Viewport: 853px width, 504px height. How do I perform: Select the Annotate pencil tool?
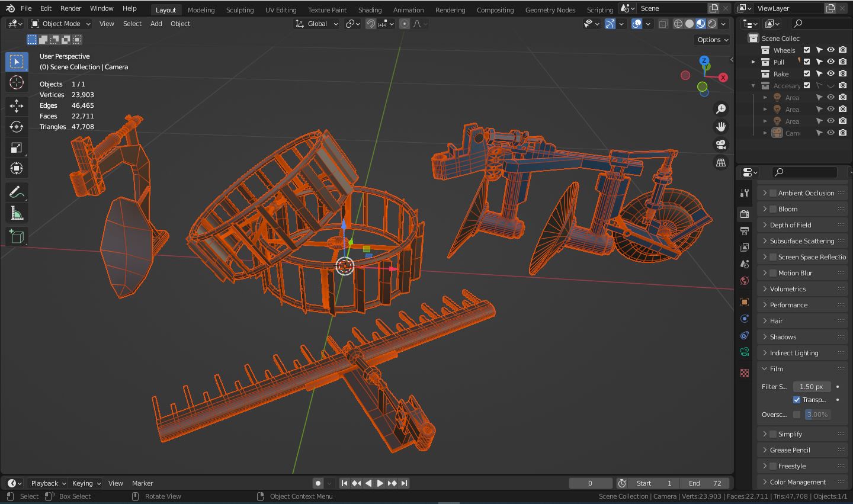coord(17,192)
